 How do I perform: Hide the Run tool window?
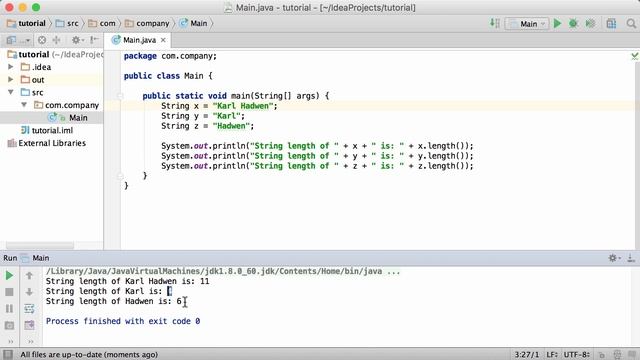pyautogui.click(x=631, y=258)
